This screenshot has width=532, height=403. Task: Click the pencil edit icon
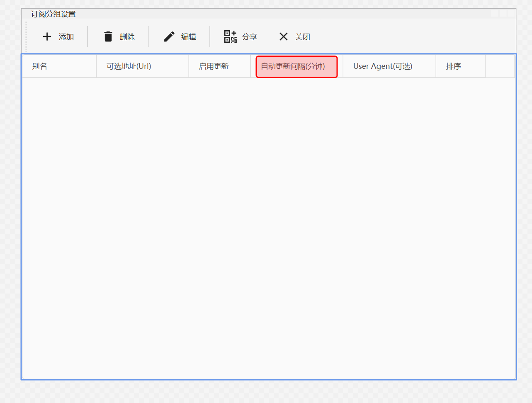169,37
